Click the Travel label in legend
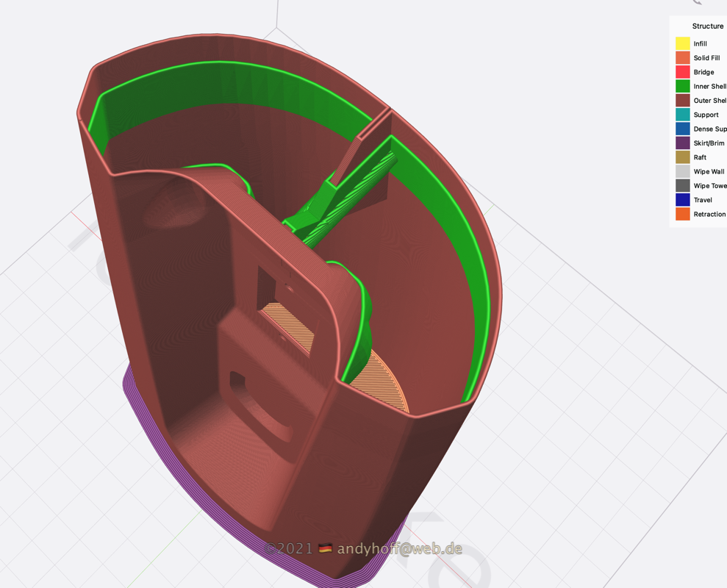 (x=703, y=200)
